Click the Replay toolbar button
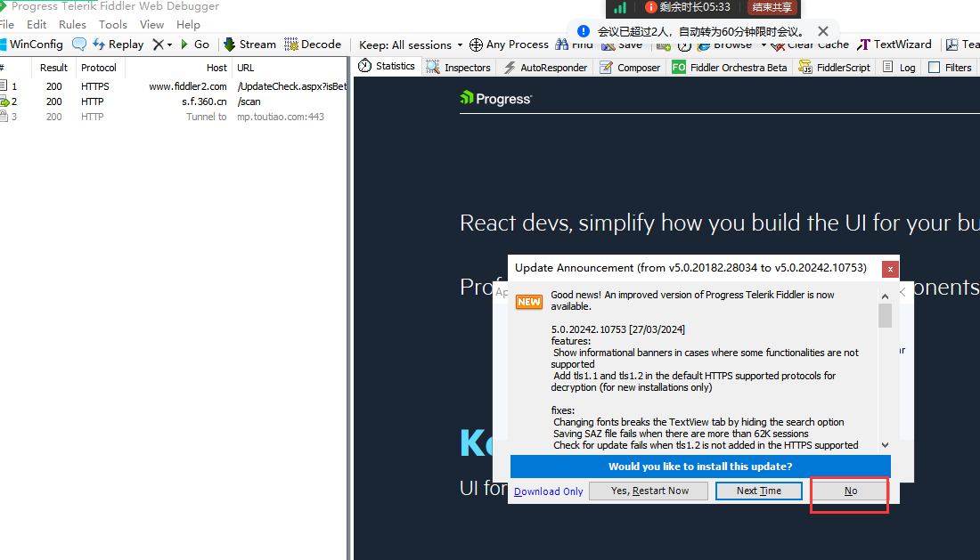This screenshot has width=980, height=560. click(x=118, y=45)
